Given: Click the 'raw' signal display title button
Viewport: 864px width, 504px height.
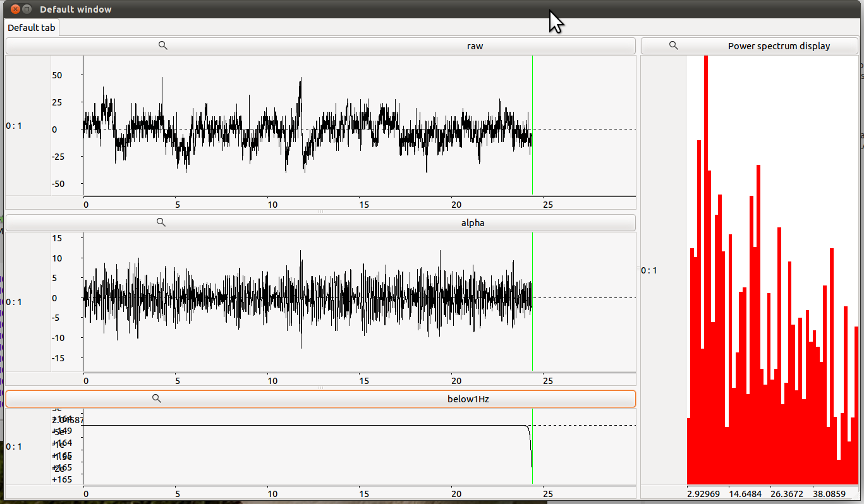Looking at the screenshot, I should pos(320,46).
